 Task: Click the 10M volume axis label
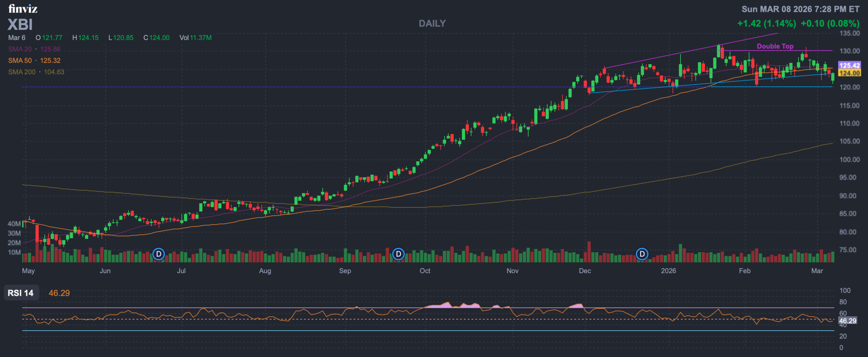(14, 252)
